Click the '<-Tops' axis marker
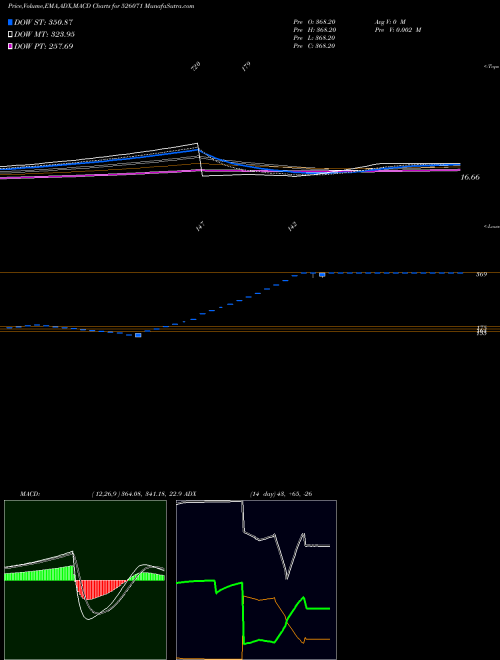500x660 pixels. pos(492,66)
